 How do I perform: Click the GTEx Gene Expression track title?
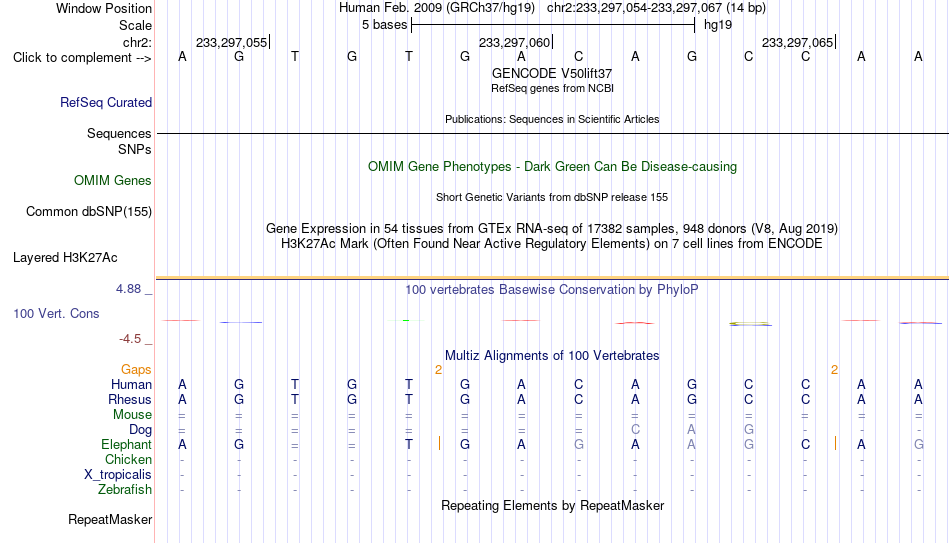tap(552, 228)
